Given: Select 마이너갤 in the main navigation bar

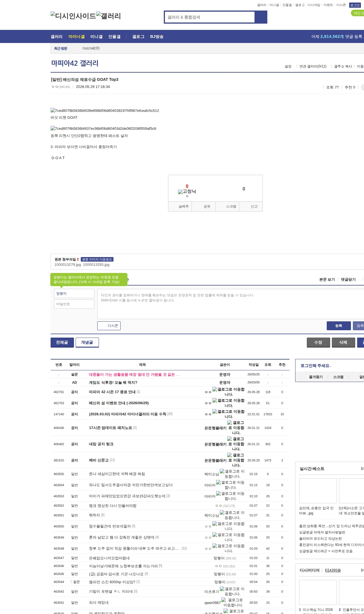Looking at the screenshot, I should pos(76,37).
